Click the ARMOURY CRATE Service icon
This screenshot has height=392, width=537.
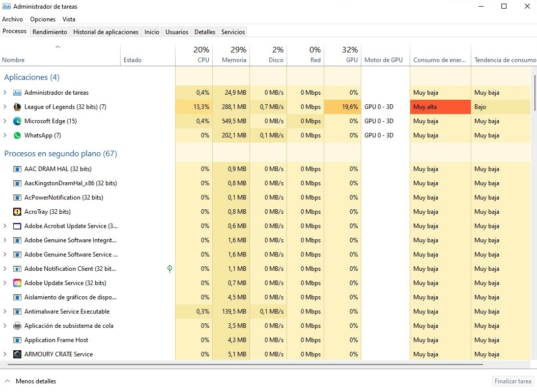(17, 354)
